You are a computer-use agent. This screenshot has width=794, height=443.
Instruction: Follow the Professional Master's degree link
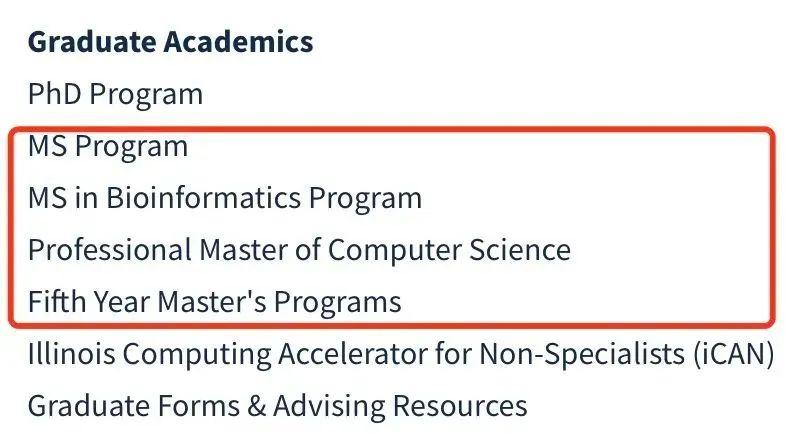pos(299,250)
